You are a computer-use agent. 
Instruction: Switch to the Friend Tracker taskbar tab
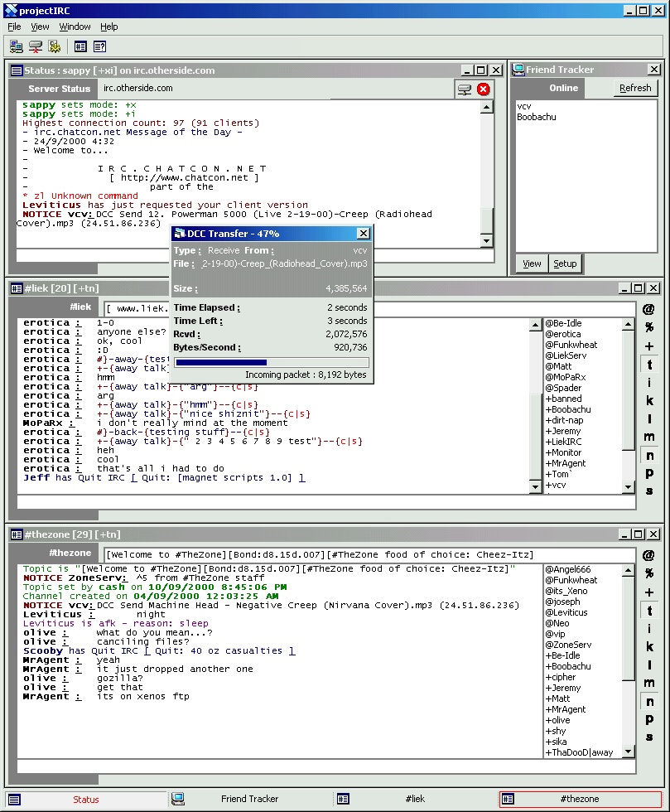tap(249, 799)
